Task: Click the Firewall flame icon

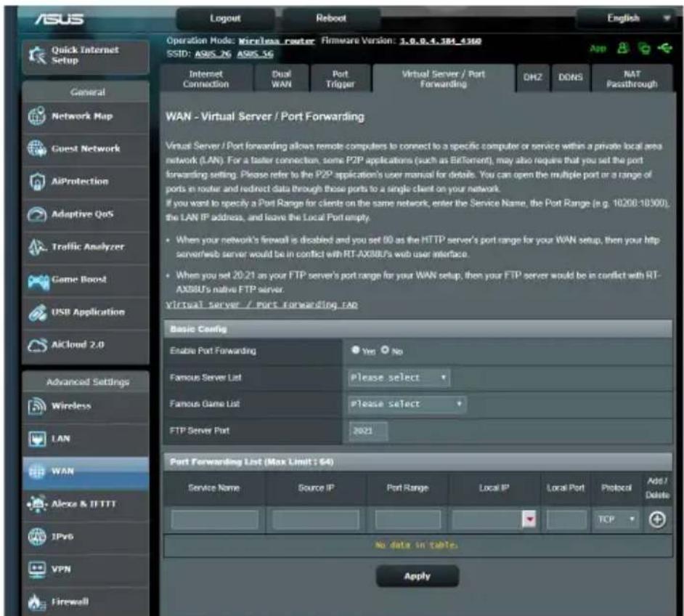Action: point(36,602)
